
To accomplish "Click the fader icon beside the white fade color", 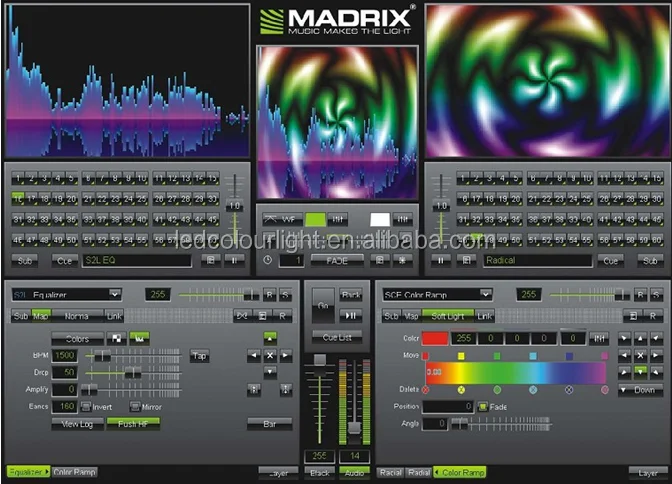I will [x=402, y=219].
